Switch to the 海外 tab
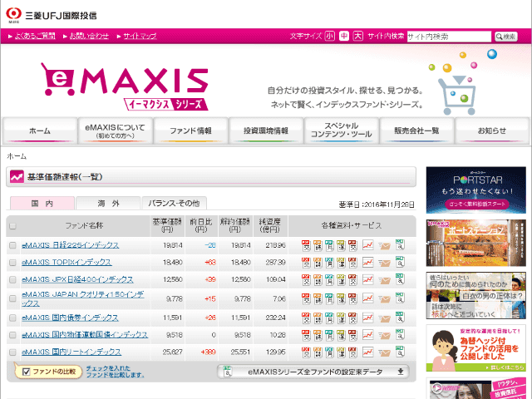Image resolution: width=532 pixels, height=399 pixels. click(108, 203)
